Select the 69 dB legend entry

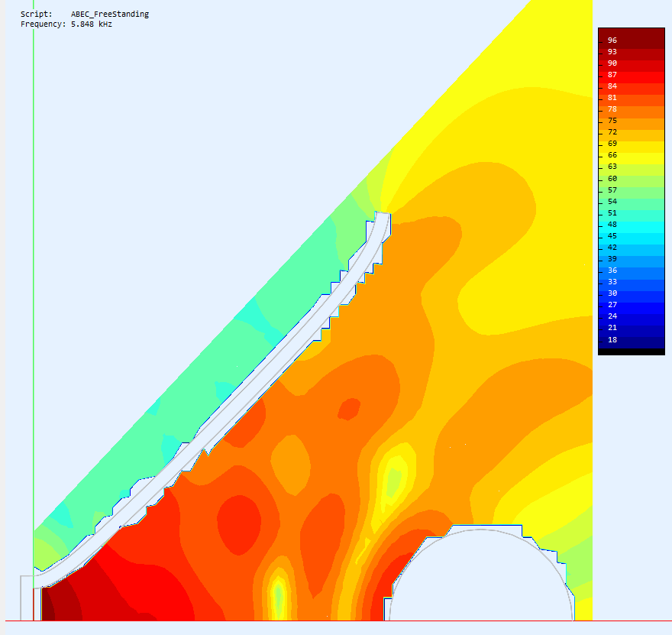[612, 144]
